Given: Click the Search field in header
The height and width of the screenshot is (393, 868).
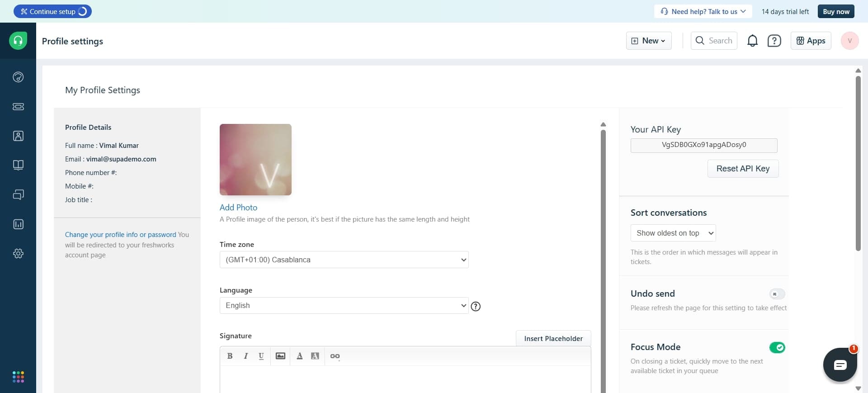Looking at the screenshot, I should [714, 41].
